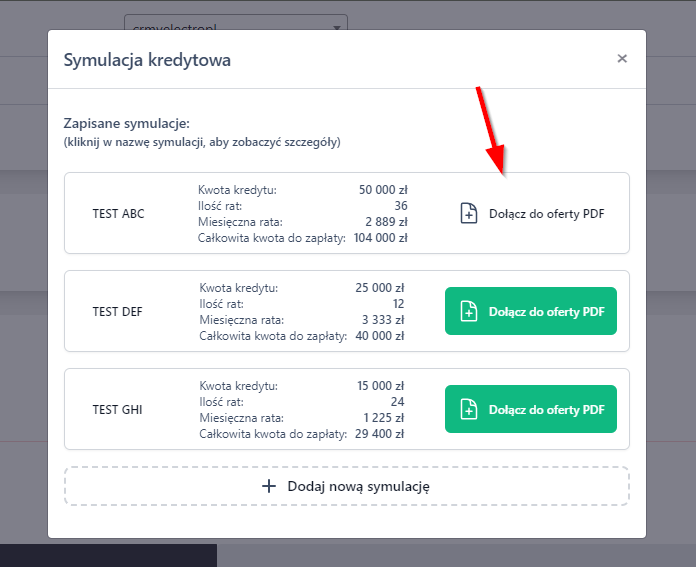
Task: Click the 3 333 zł monthly installment value
Action: coord(385,320)
